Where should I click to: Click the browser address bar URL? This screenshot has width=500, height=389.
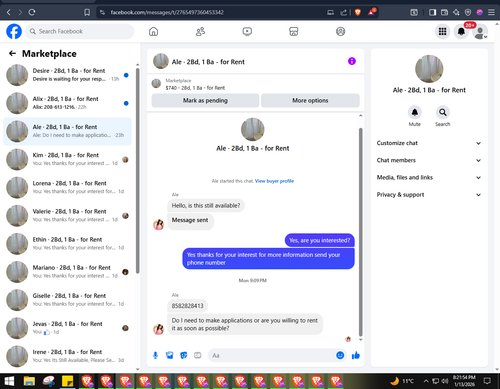coord(167,12)
